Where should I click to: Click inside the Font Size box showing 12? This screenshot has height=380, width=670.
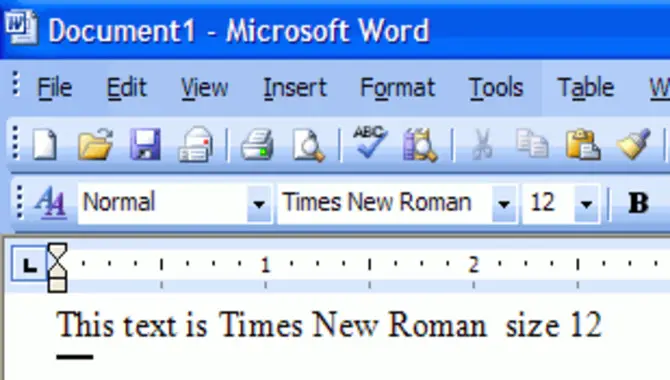[x=549, y=203]
